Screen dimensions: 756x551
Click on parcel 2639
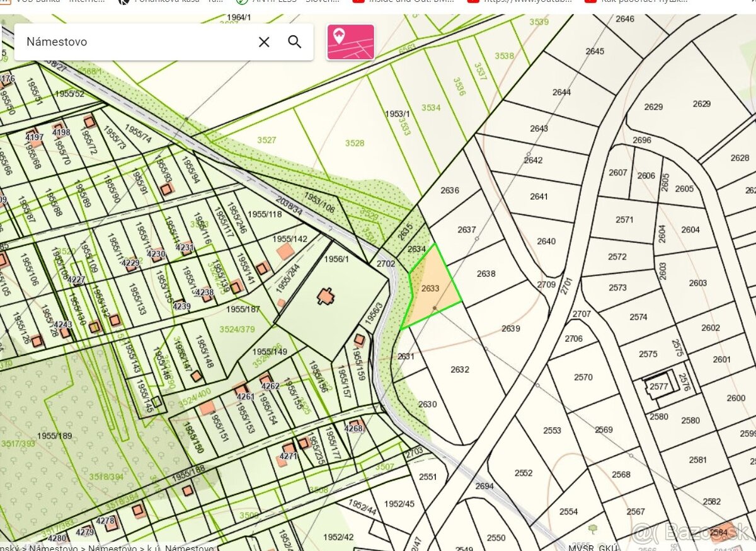[510, 328]
